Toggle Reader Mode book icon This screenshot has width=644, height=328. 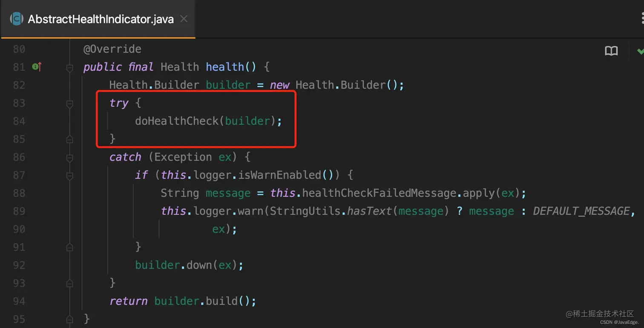611,52
